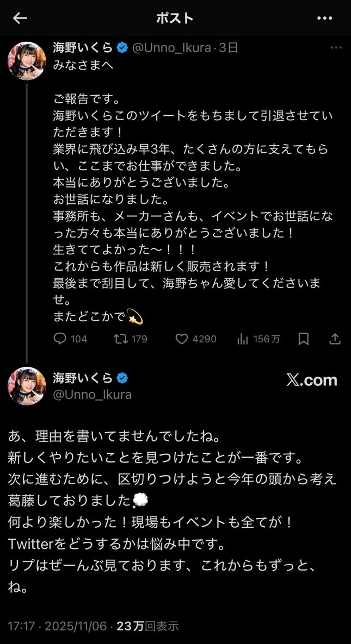Open the 17:17 · 2025/11/06 timestamp
The height and width of the screenshot is (644, 351).
tap(57, 627)
